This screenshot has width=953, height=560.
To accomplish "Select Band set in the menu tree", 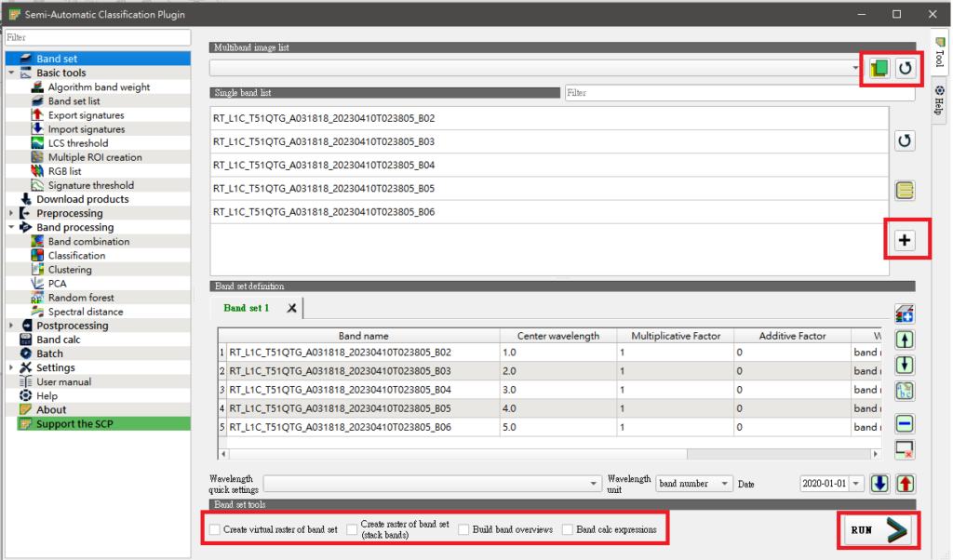I will click(57, 59).
